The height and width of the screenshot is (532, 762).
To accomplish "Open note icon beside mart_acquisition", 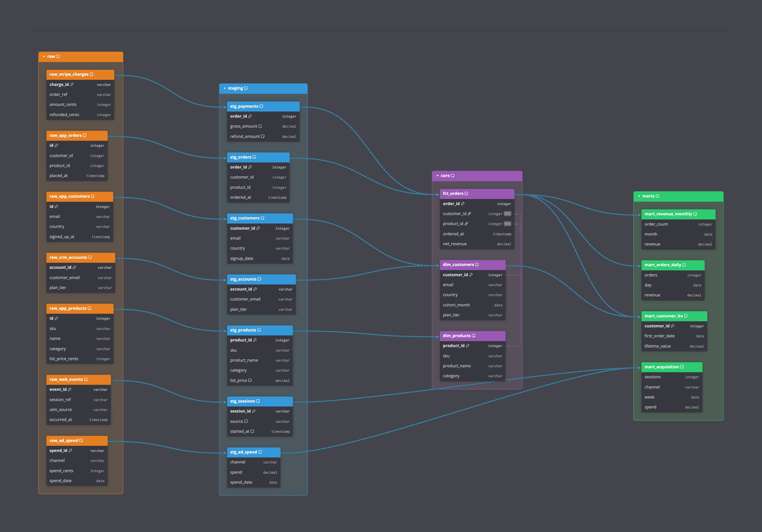I will [x=682, y=367].
